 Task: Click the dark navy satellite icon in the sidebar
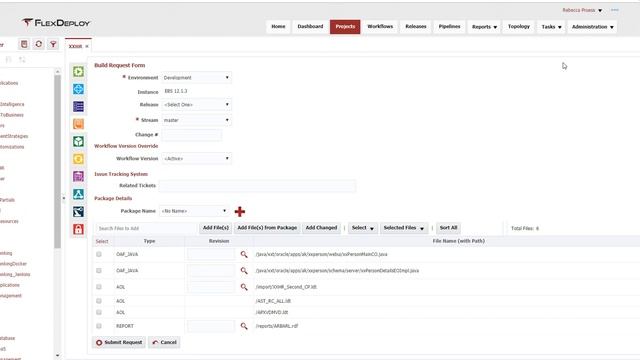click(78, 211)
